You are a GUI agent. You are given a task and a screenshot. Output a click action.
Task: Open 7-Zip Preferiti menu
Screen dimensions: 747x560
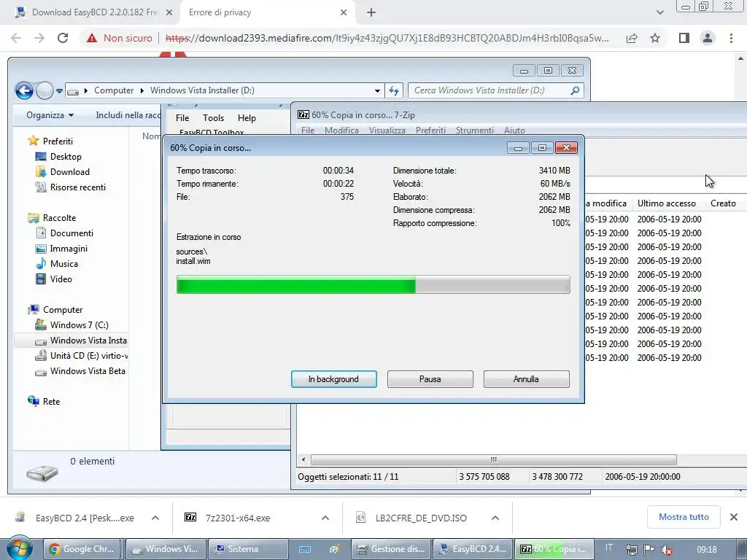coord(430,130)
